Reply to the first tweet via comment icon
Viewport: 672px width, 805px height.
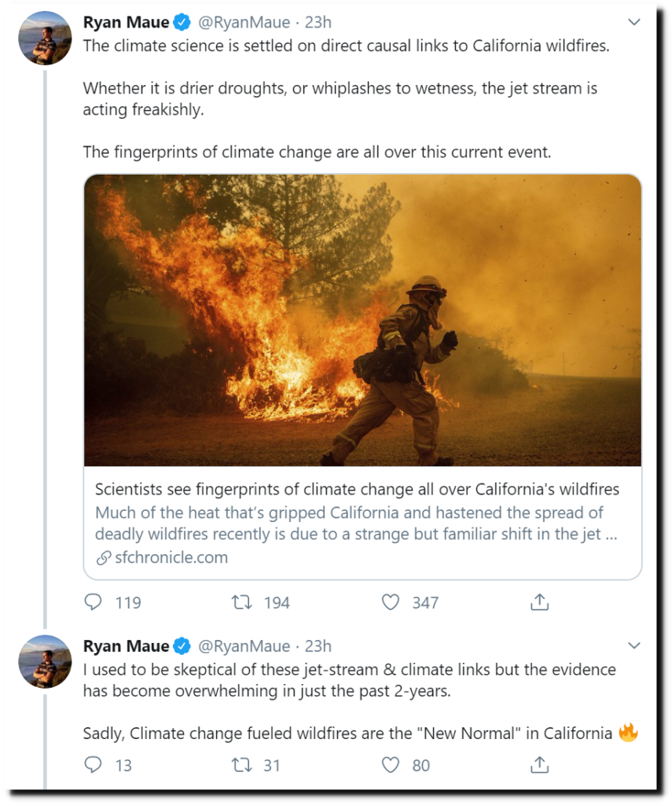94,602
